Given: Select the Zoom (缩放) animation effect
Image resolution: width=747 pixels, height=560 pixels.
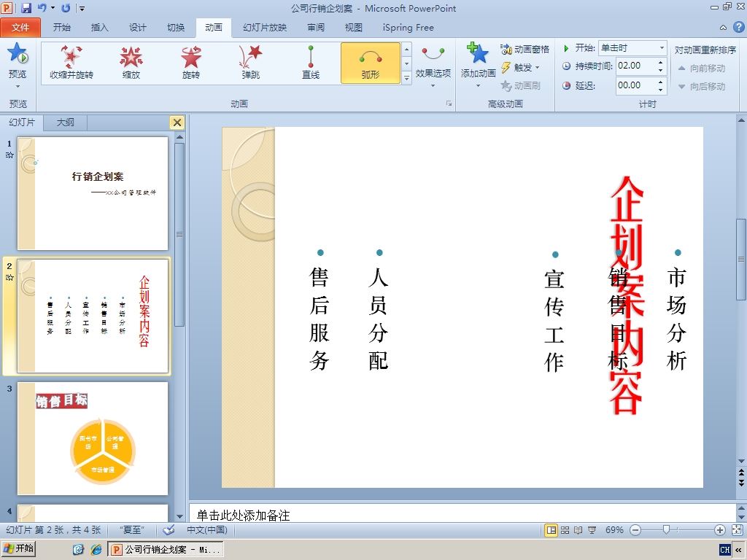Looking at the screenshot, I should tap(131, 63).
